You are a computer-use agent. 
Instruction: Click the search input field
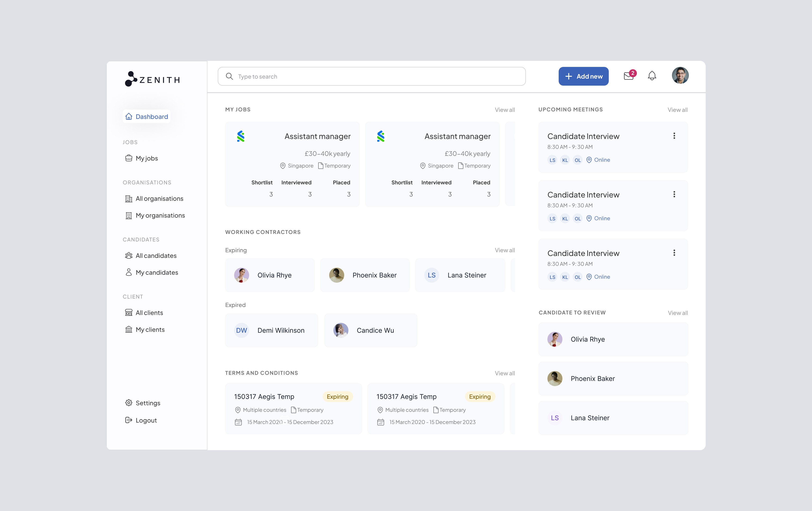point(372,76)
